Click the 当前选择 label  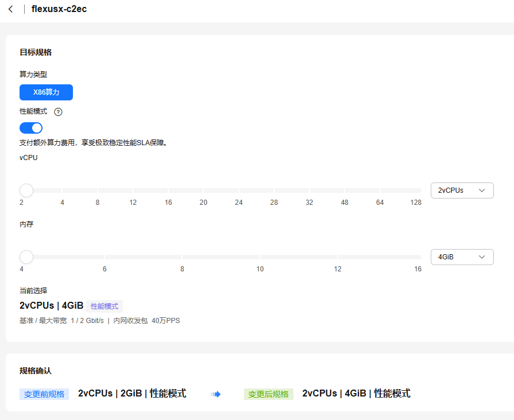tap(33, 290)
